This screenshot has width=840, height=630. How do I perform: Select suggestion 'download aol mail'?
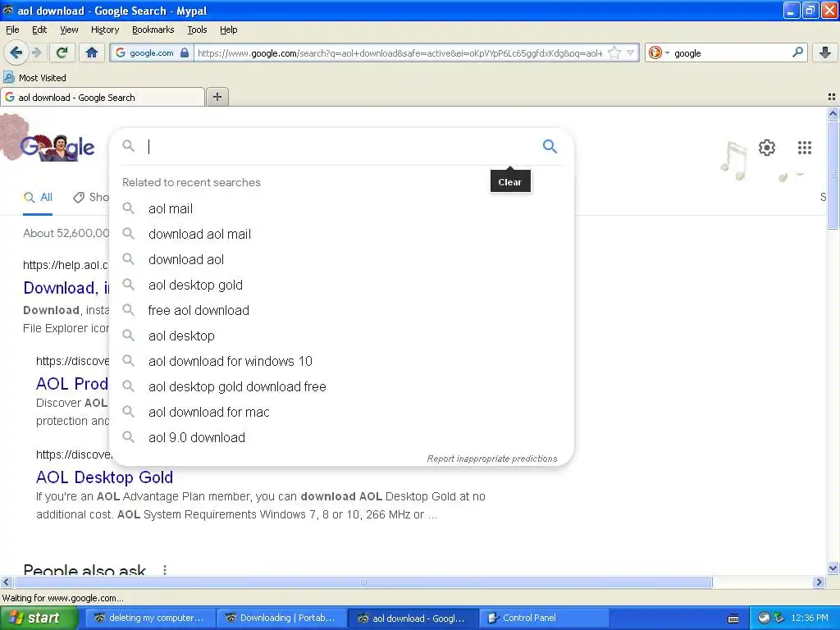pos(341,234)
